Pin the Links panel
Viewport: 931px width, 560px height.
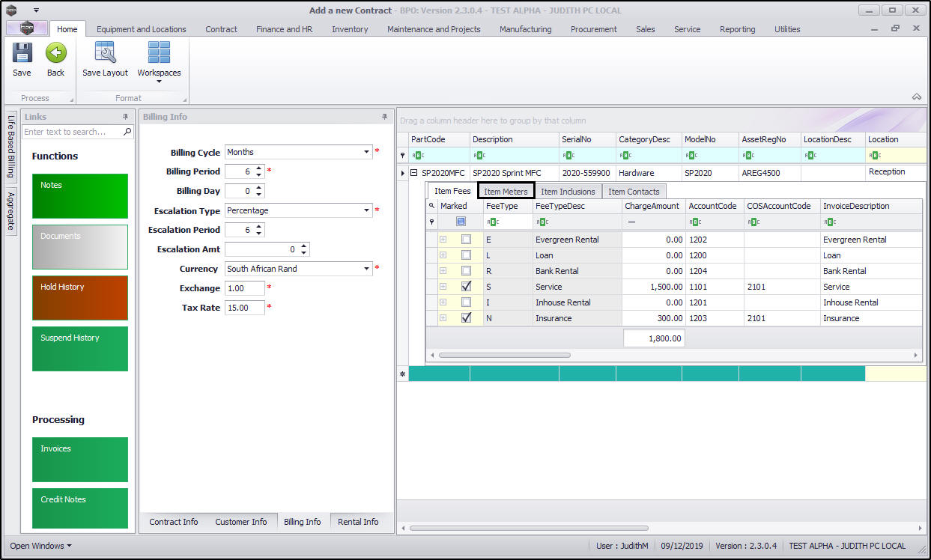point(126,117)
